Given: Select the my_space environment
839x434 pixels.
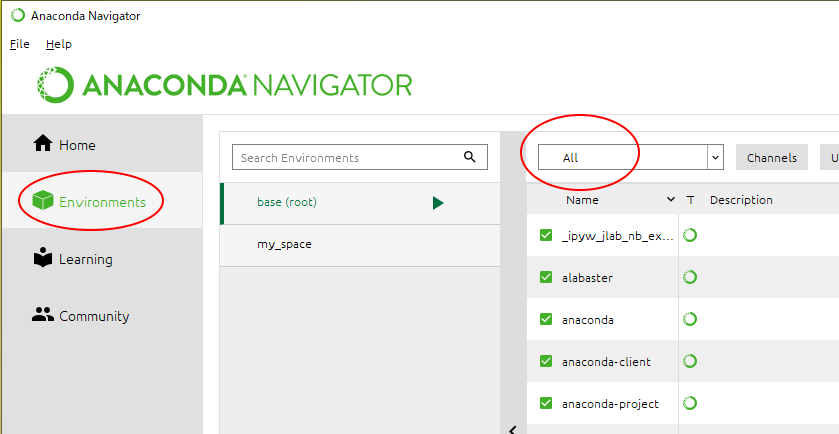Looking at the screenshot, I should 285,244.
